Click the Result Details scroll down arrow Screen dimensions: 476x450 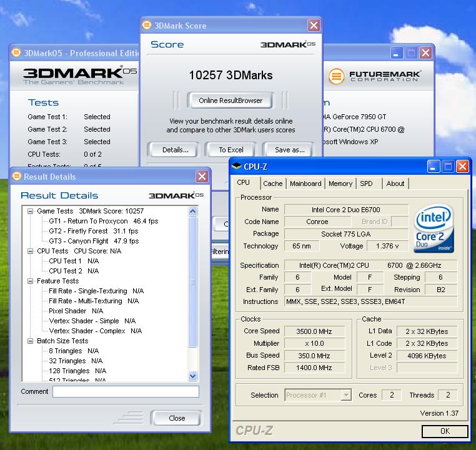[193, 376]
